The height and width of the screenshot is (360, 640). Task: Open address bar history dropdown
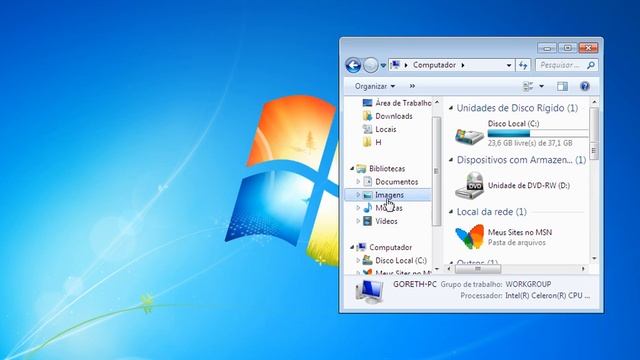(x=509, y=65)
